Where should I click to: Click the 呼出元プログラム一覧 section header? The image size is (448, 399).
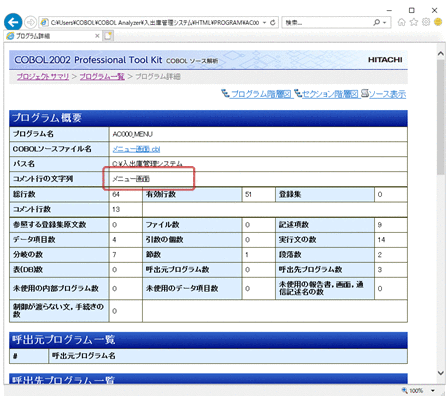click(x=208, y=340)
